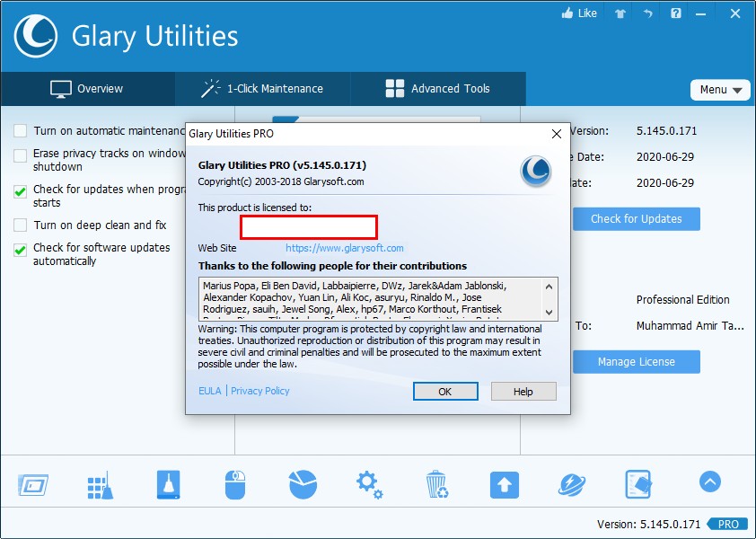Viewport: 756px width, 539px height.
Task: Open the mouse context menu manager icon
Action: click(x=235, y=485)
